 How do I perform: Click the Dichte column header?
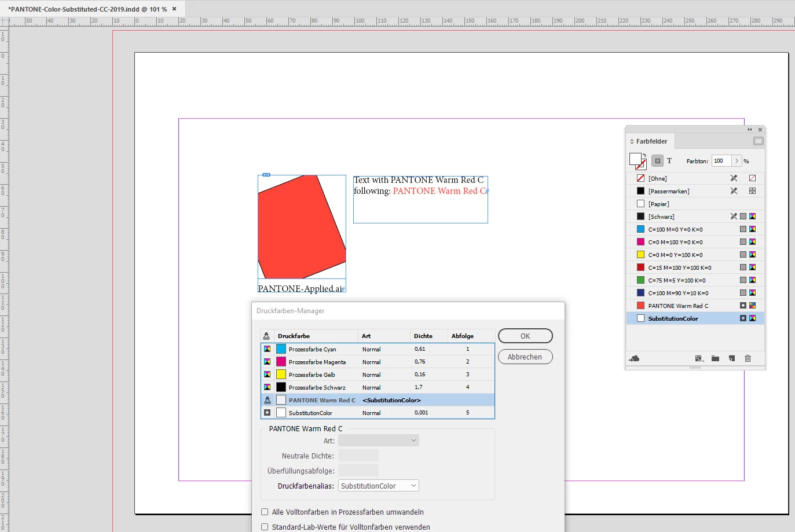coord(428,336)
